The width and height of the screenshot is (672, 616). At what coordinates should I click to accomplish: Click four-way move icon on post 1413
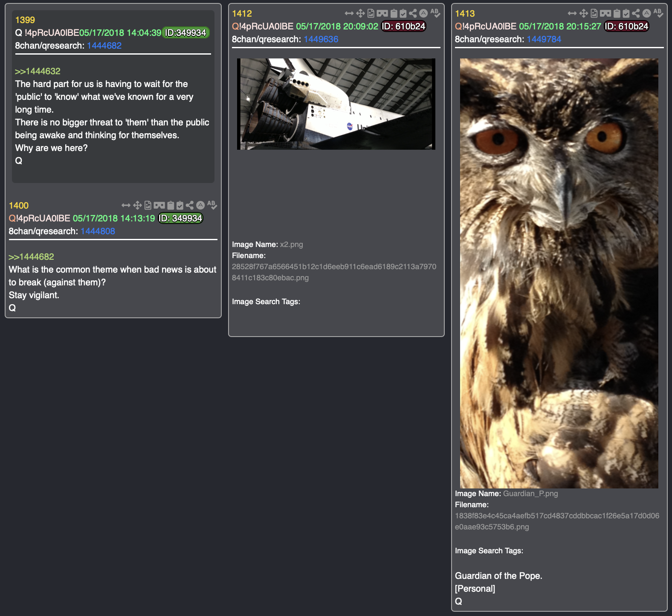(584, 13)
